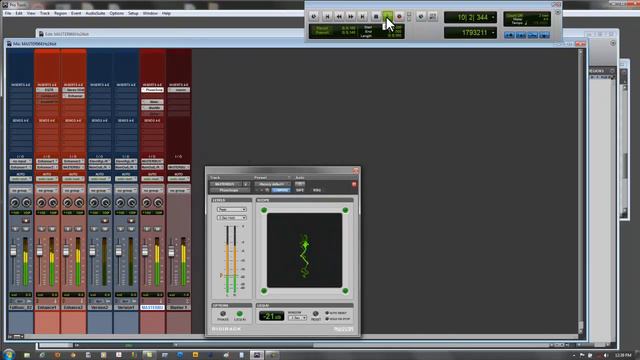Viewport: 640px width, 360px height.
Task: Open the main counter format dropdown
Action: (493, 18)
